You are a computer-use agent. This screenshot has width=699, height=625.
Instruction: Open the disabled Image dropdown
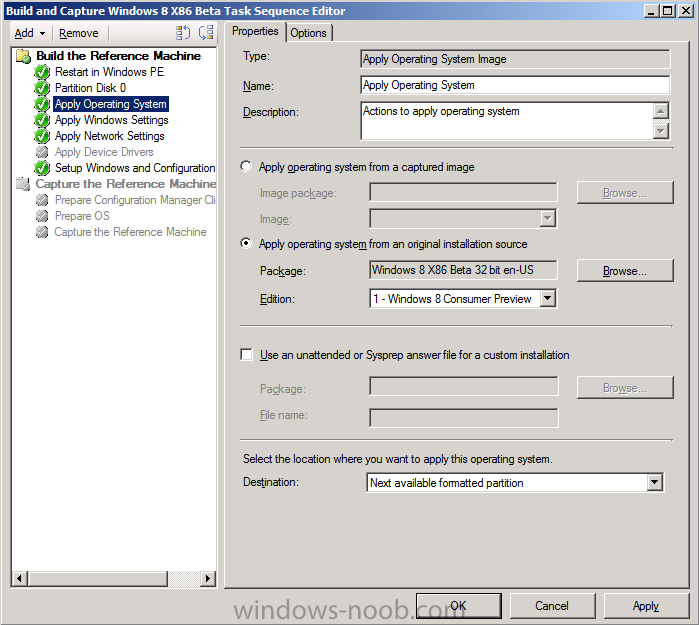[x=548, y=219]
